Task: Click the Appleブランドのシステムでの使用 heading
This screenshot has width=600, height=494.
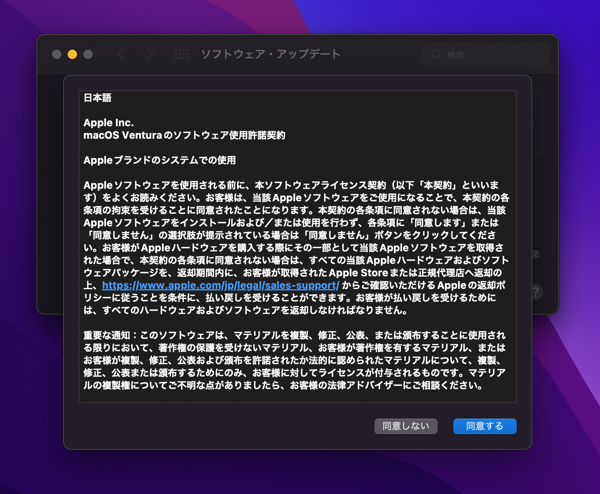Action: [160, 160]
